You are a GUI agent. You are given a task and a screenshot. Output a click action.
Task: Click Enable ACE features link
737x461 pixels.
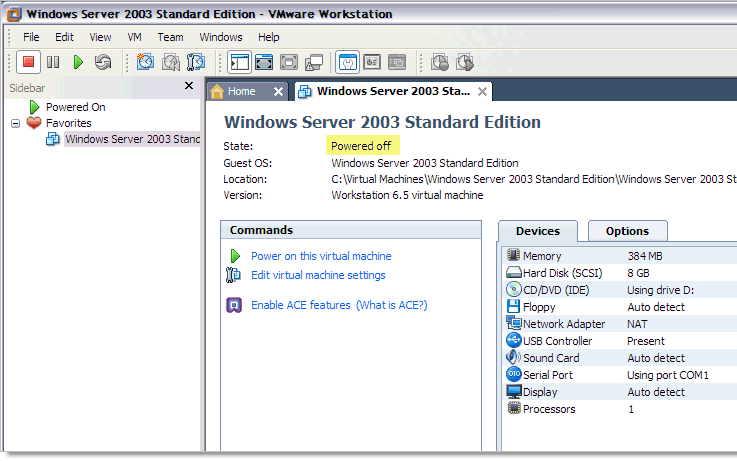coord(301,305)
